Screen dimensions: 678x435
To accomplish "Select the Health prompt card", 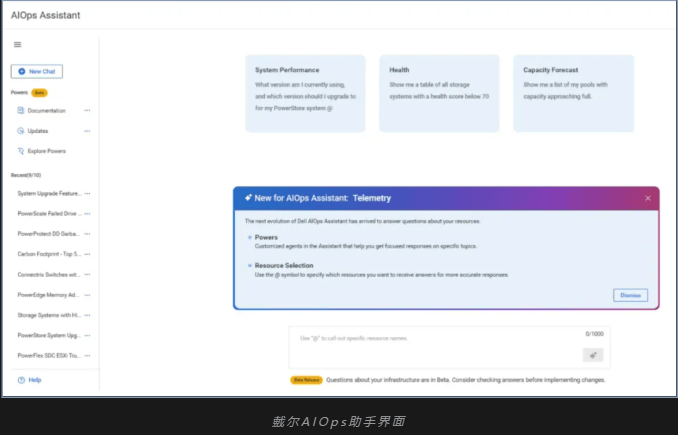I will click(x=438, y=92).
